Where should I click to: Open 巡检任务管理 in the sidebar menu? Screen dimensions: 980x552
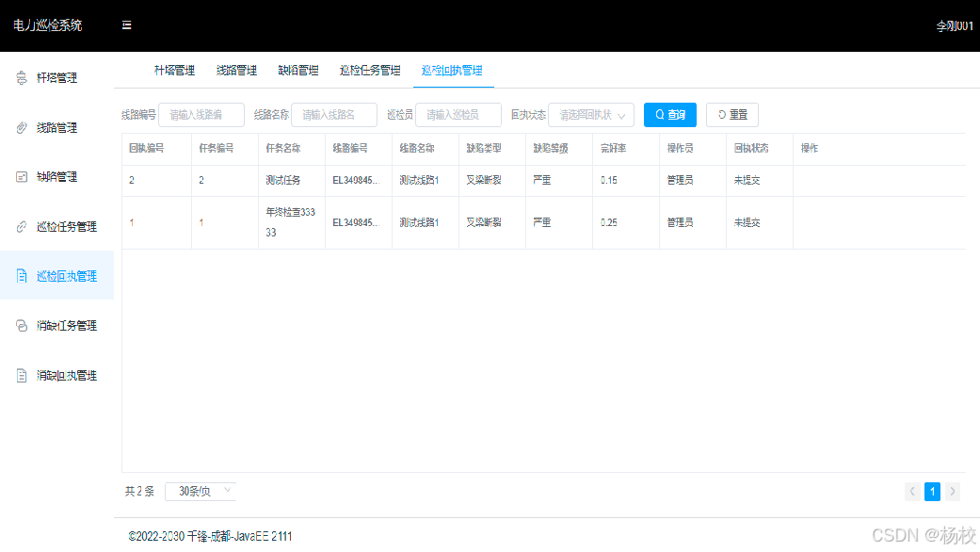(56, 226)
